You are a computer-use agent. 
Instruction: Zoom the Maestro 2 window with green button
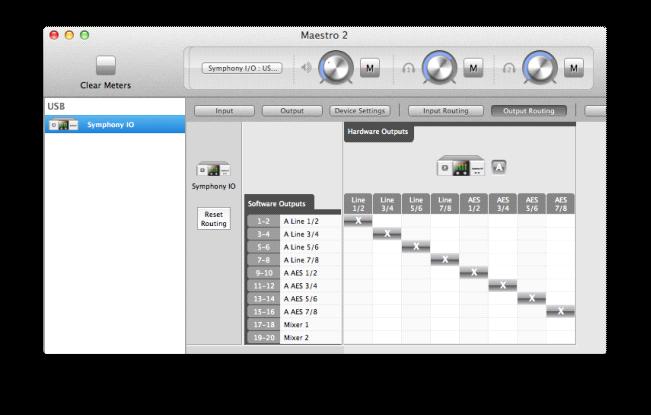pyautogui.click(x=85, y=35)
